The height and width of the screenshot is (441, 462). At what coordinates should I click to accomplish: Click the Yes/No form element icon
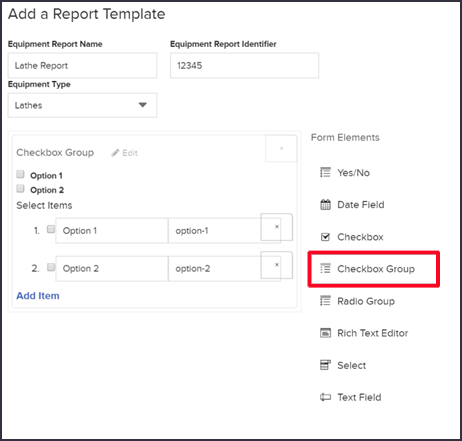point(325,173)
